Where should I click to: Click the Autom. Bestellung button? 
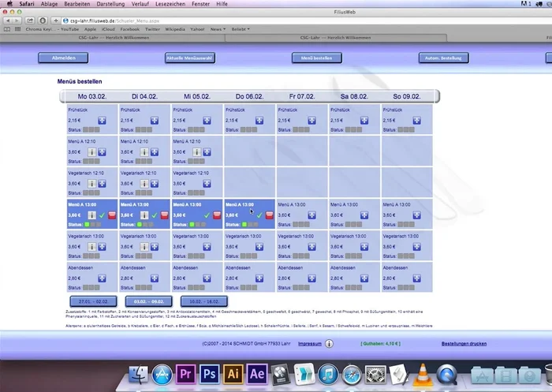pos(443,58)
